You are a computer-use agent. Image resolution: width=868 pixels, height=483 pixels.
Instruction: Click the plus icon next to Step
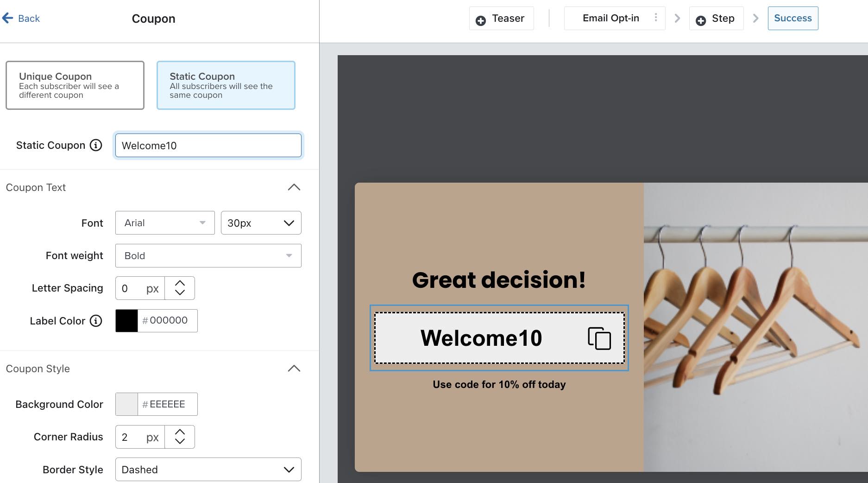tap(700, 20)
